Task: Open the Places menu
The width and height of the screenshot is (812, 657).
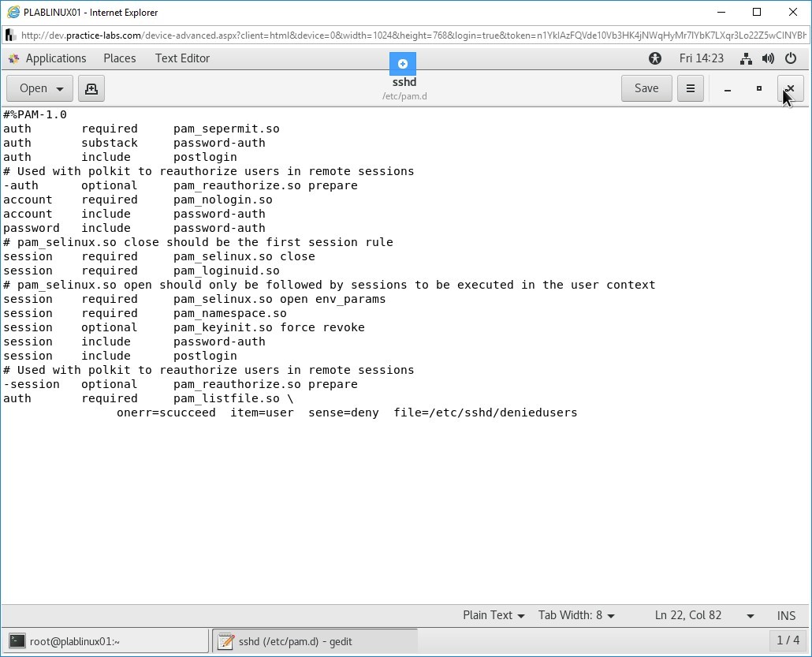Action: click(119, 58)
